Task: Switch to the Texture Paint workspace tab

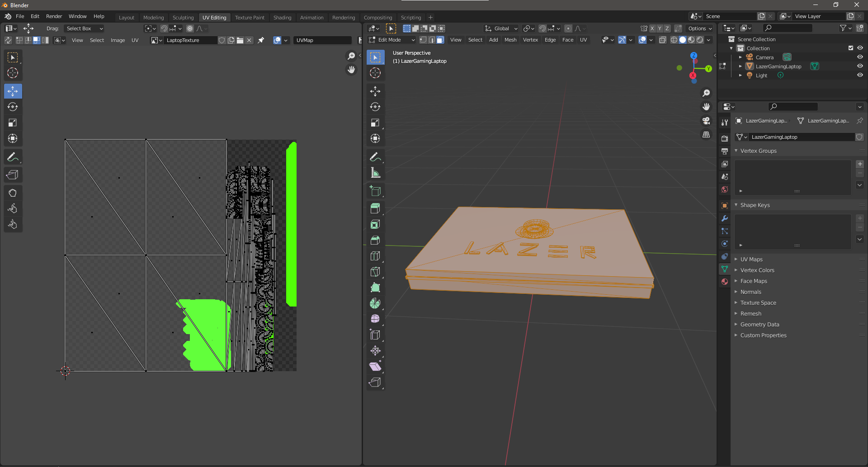Action: pyautogui.click(x=250, y=17)
